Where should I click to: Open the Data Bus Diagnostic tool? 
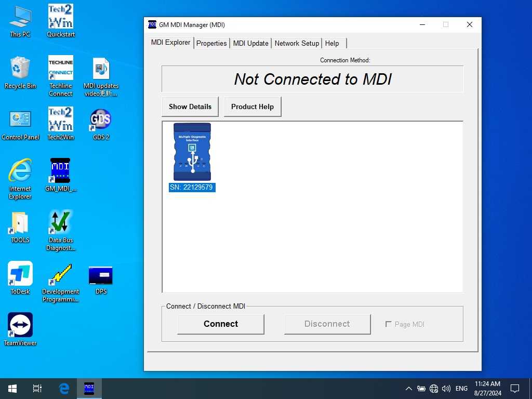click(x=60, y=223)
